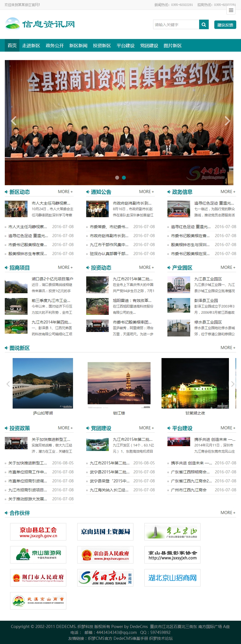Select the second carousel indicator dot
241x644 pixels.
tap(124, 178)
